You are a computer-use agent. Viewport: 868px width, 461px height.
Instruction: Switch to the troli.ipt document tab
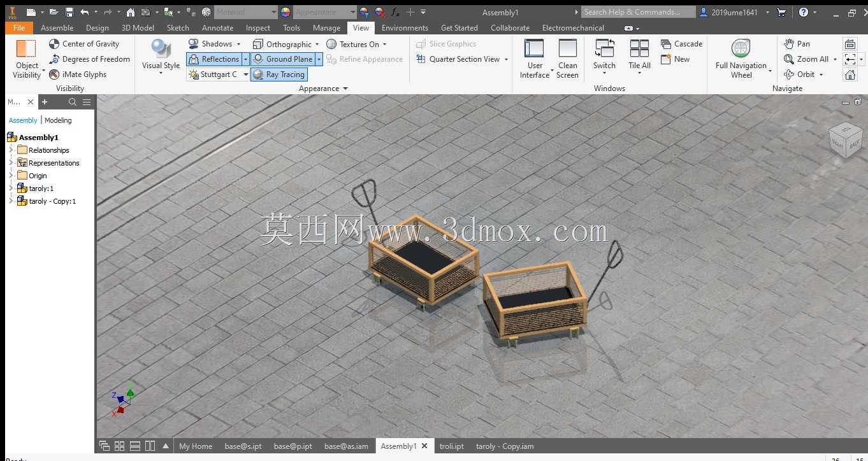[451, 446]
